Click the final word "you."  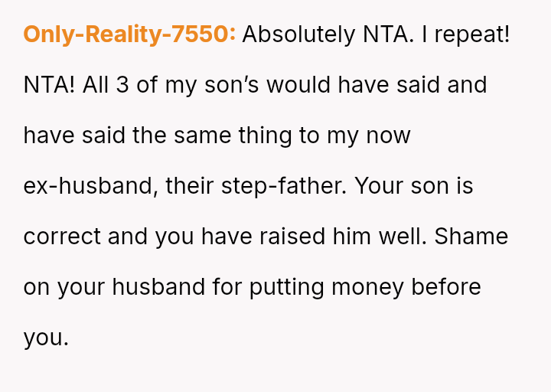tap(46, 338)
